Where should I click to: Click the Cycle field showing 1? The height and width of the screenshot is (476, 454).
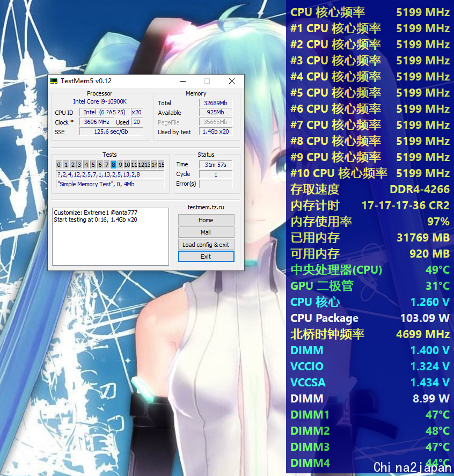[216, 174]
